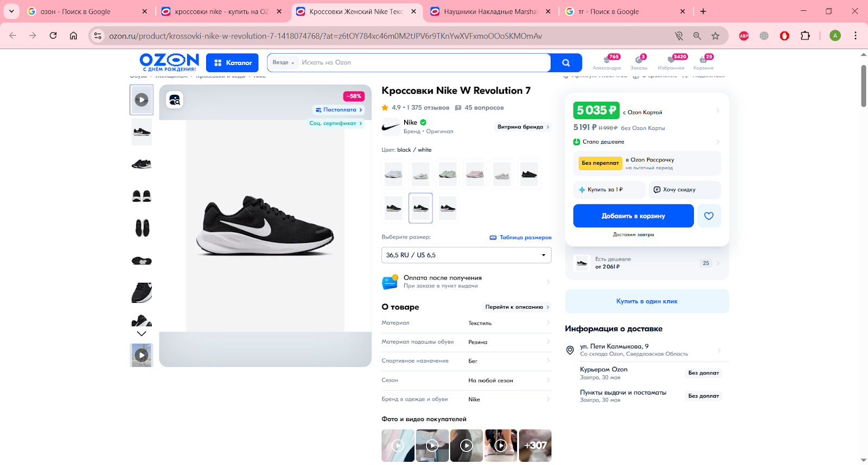Screen dimensions: 868x465
Task: Click Хочу скидку
Action: 685,190
